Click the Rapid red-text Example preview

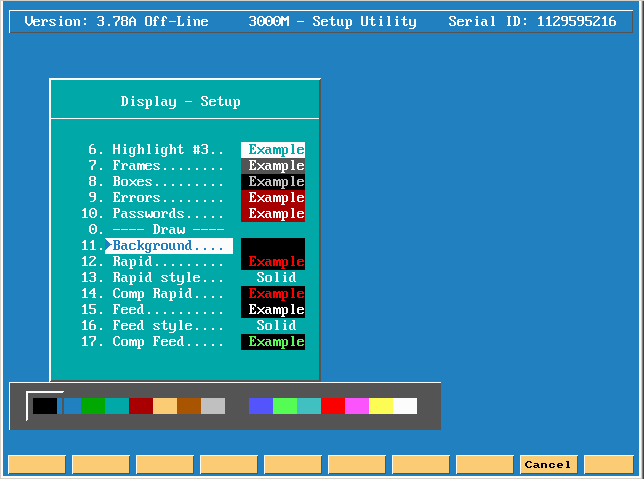click(273, 262)
